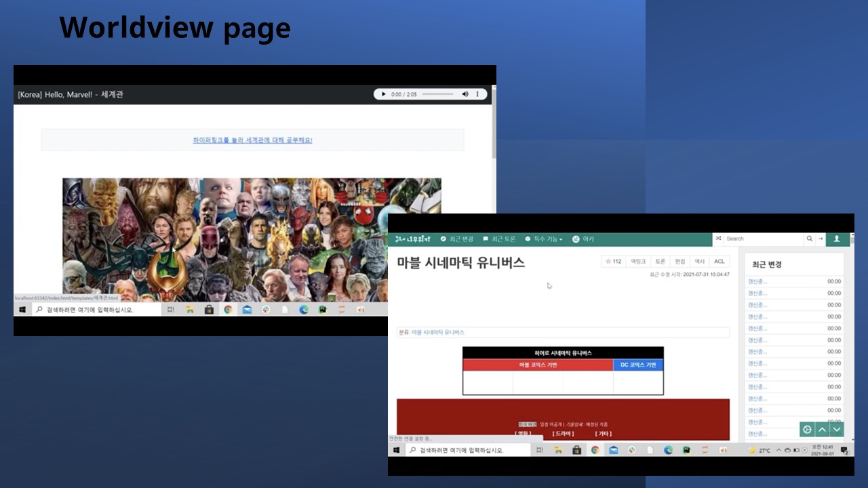Viewport: 868px width, 488px height.
Task: Open File Explorer in the left screenshot's taskbar
Action: pos(190,309)
